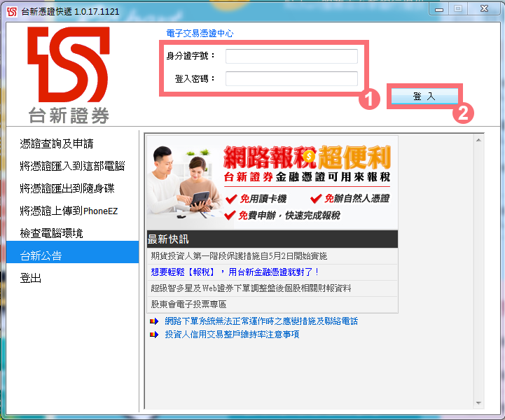The height and width of the screenshot is (420, 505).
Task: Click the 登入密碼 password field
Action: click(x=291, y=79)
